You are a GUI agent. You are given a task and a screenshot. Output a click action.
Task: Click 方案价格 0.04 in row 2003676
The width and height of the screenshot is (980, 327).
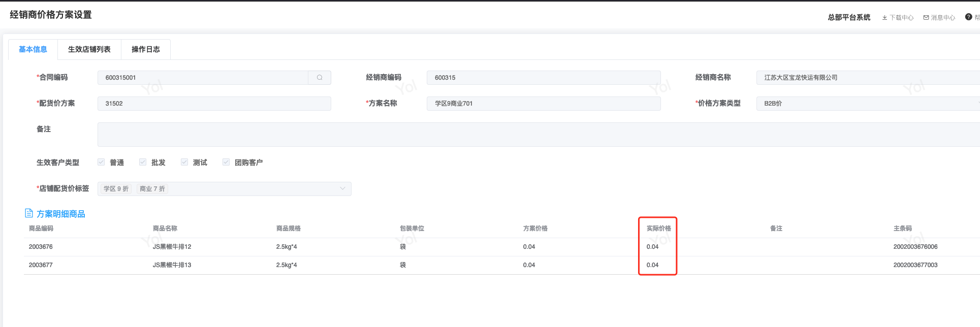529,247
